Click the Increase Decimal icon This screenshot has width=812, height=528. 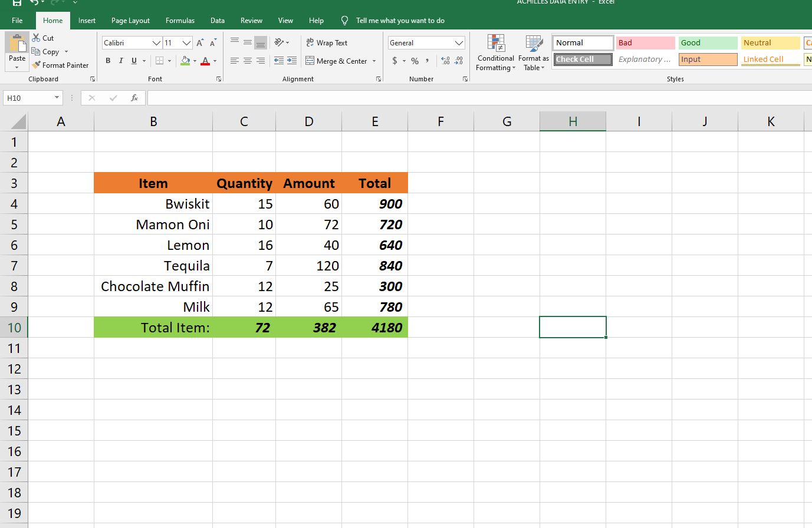click(445, 61)
